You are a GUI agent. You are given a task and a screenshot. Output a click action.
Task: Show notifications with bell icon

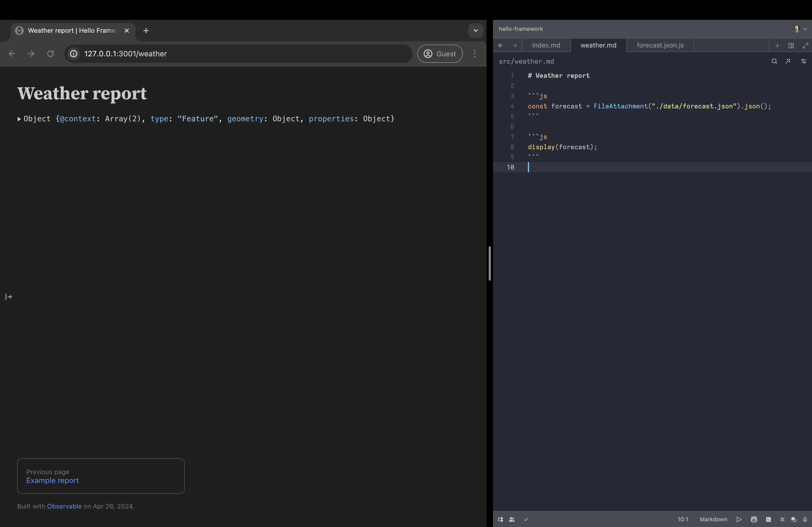pos(805,519)
